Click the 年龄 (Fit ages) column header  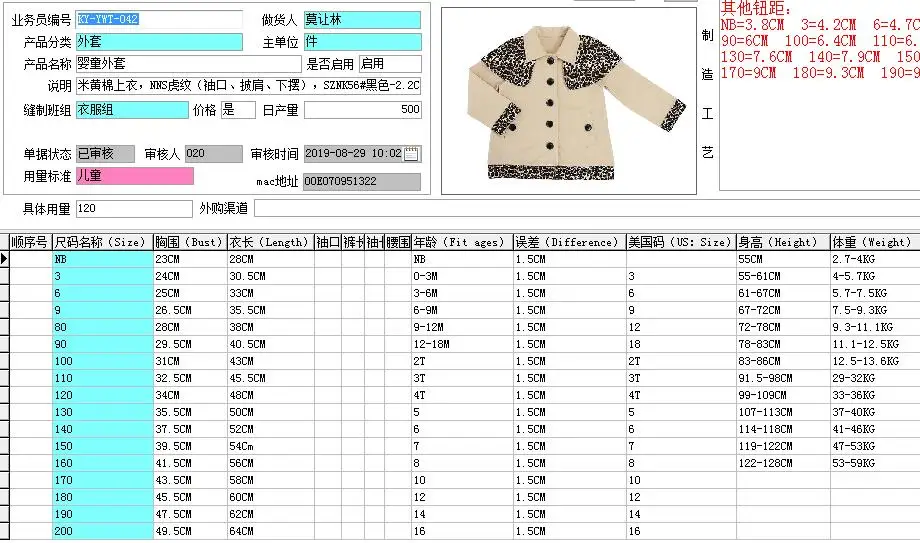coord(462,242)
